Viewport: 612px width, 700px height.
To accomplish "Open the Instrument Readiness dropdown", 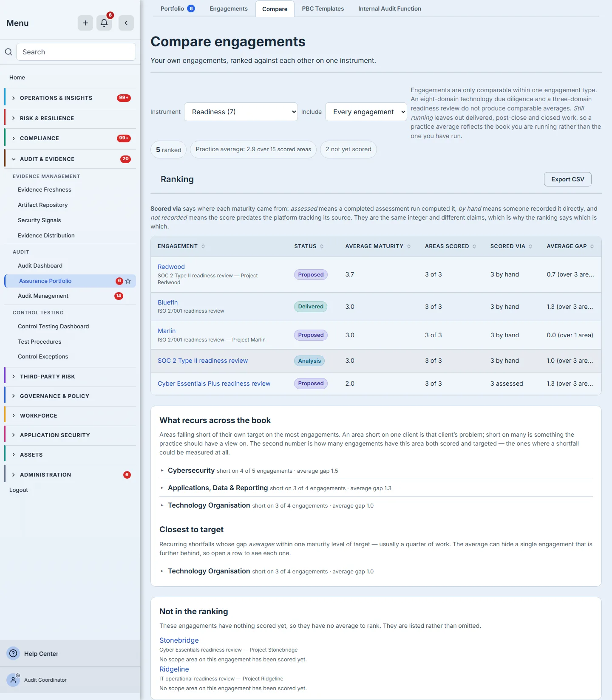I will coord(241,112).
